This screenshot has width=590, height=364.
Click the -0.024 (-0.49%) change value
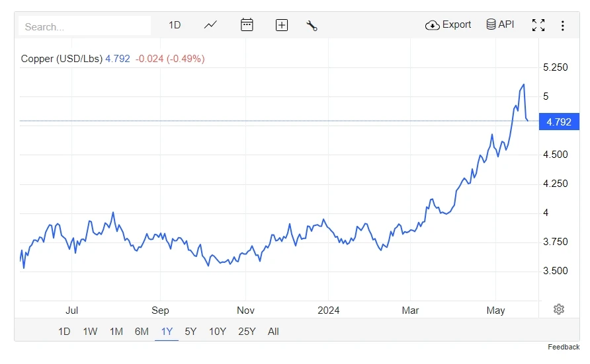coord(170,59)
